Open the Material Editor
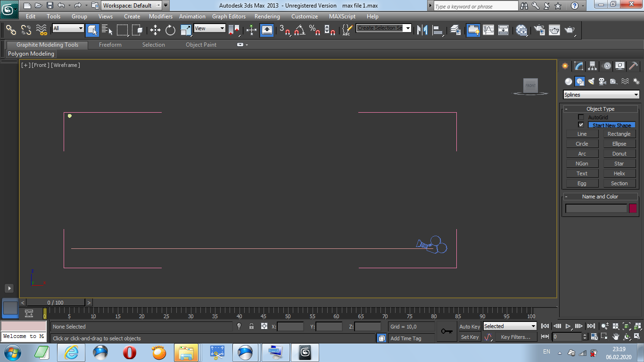644x362 pixels. point(522,30)
